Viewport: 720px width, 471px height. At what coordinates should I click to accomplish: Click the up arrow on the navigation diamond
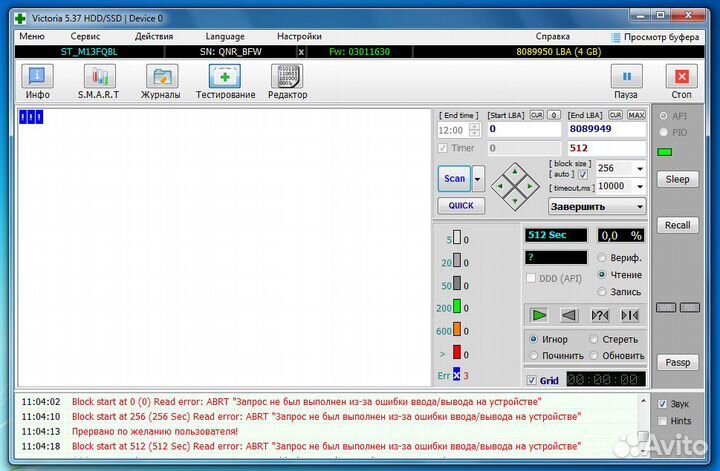click(515, 172)
